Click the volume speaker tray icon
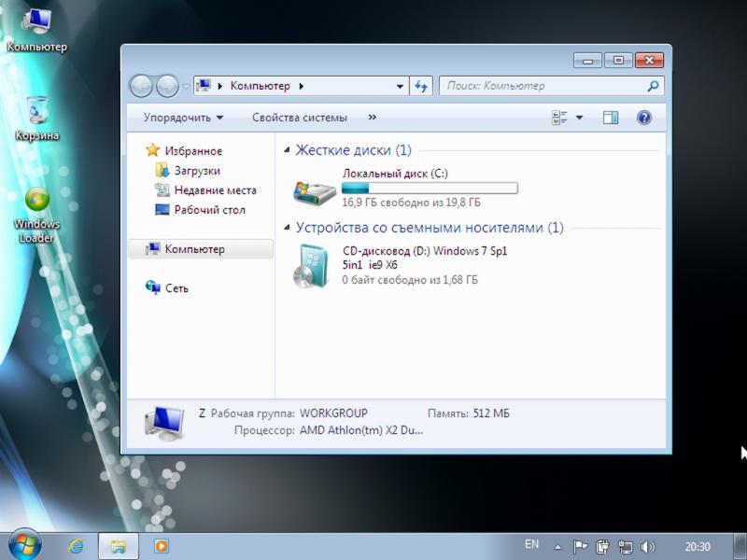This screenshot has width=747, height=560. click(x=648, y=547)
